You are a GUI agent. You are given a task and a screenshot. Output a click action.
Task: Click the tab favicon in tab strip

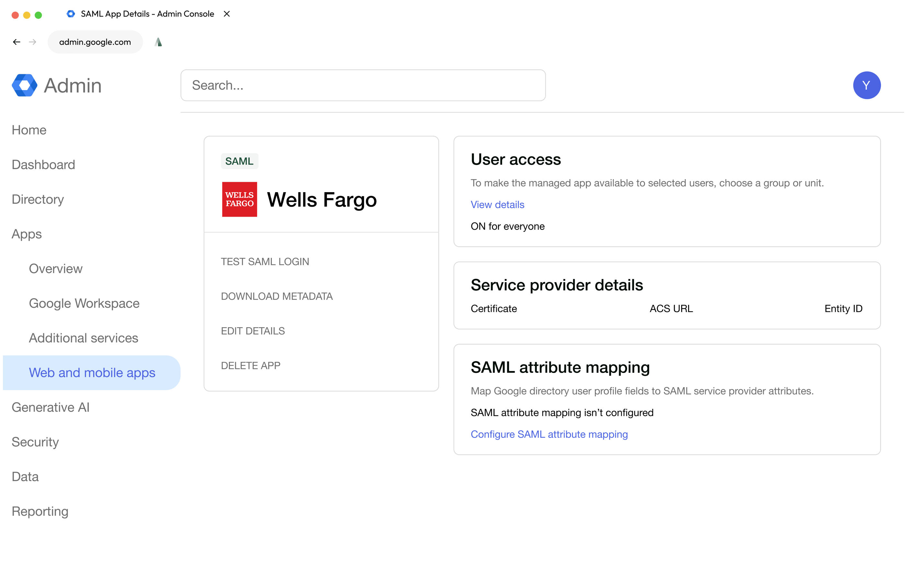(x=71, y=14)
